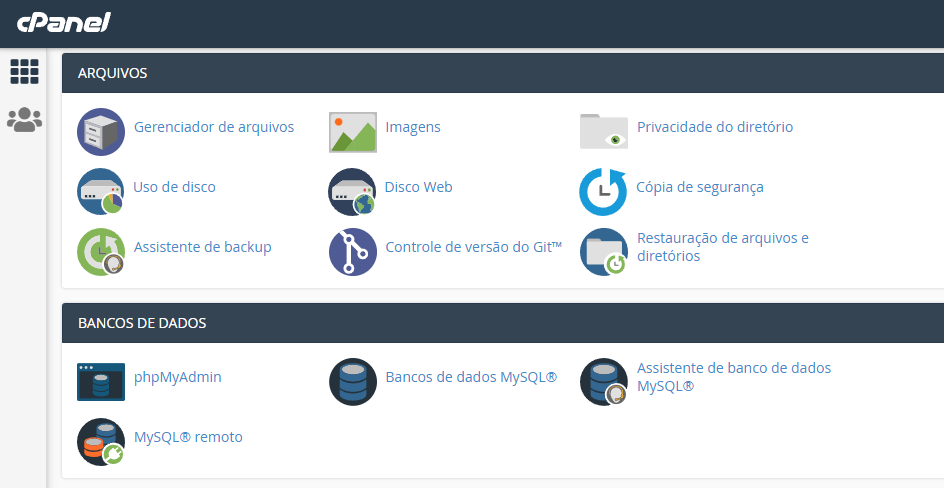Open the Git version control icon

(353, 252)
